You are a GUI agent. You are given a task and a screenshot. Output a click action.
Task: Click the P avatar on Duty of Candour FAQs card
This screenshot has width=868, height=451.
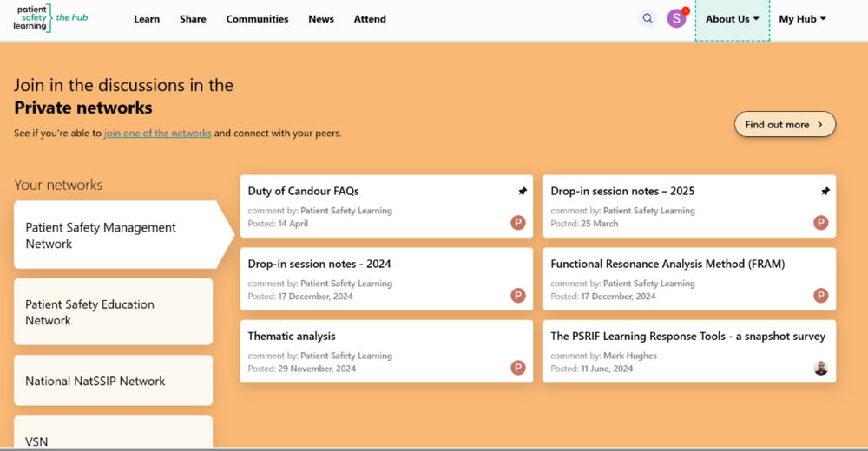[x=518, y=223]
